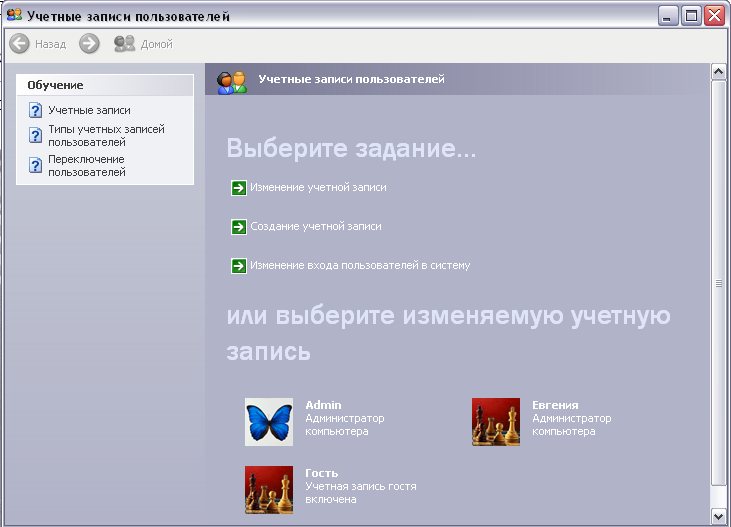This screenshot has height=527, width=731.
Task: Click the Forward arrow icon in toolbar
Action: click(89, 44)
